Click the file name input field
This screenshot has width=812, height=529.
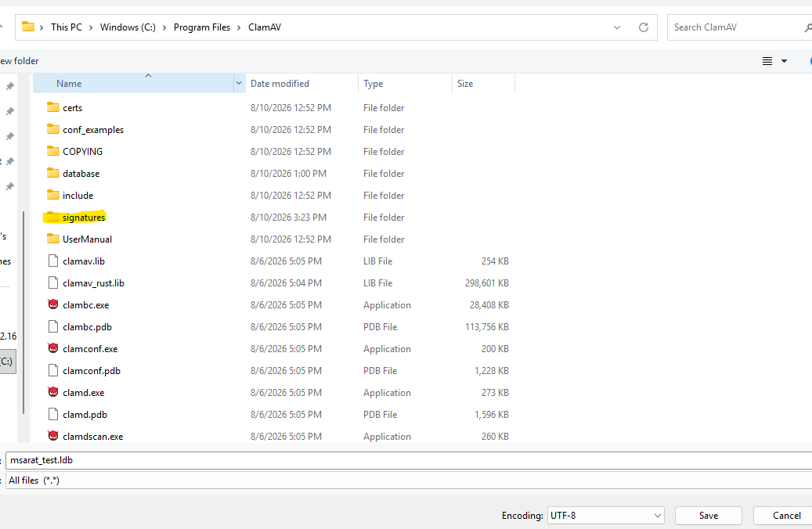pos(409,460)
